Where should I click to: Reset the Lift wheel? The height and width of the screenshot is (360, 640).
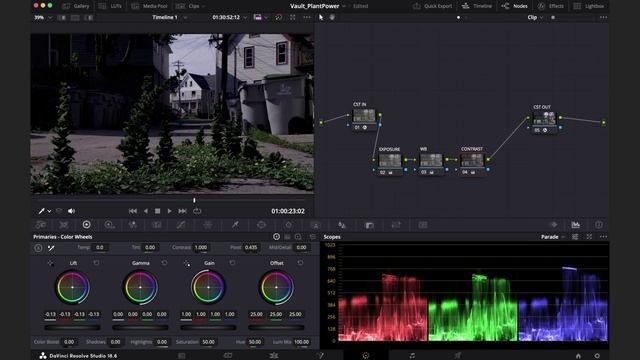[x=96, y=263]
